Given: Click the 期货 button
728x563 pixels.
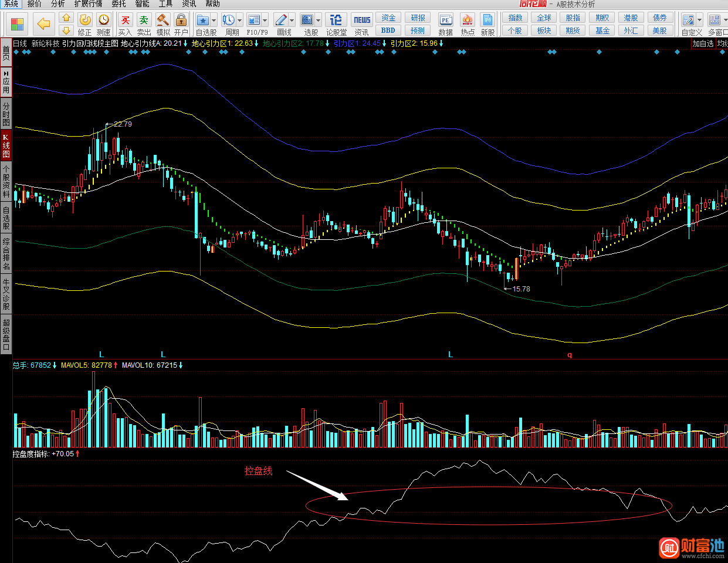Looking at the screenshot, I should 573,30.
